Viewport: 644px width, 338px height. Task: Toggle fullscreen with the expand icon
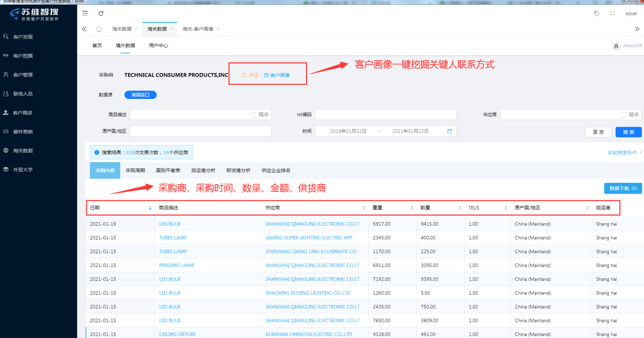pyautogui.click(x=612, y=14)
